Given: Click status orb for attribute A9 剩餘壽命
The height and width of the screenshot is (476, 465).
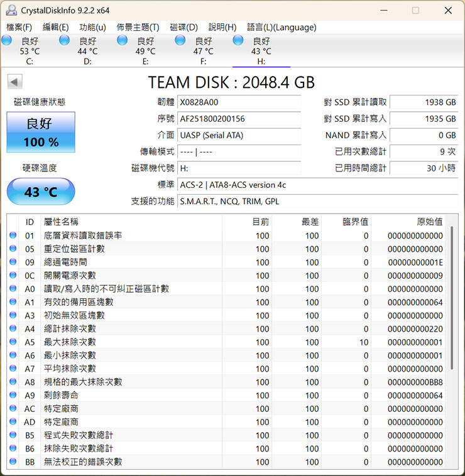Looking at the screenshot, I should [13, 396].
